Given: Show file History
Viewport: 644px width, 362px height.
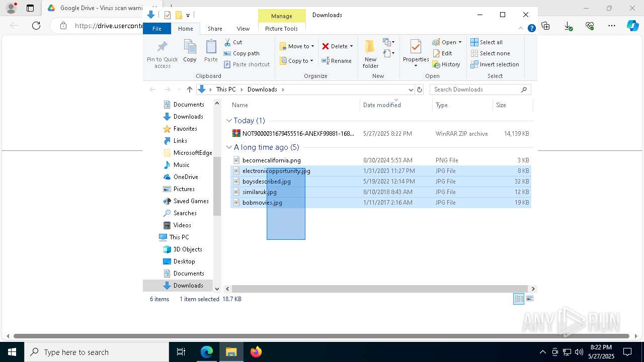Looking at the screenshot, I should tap(446, 64).
